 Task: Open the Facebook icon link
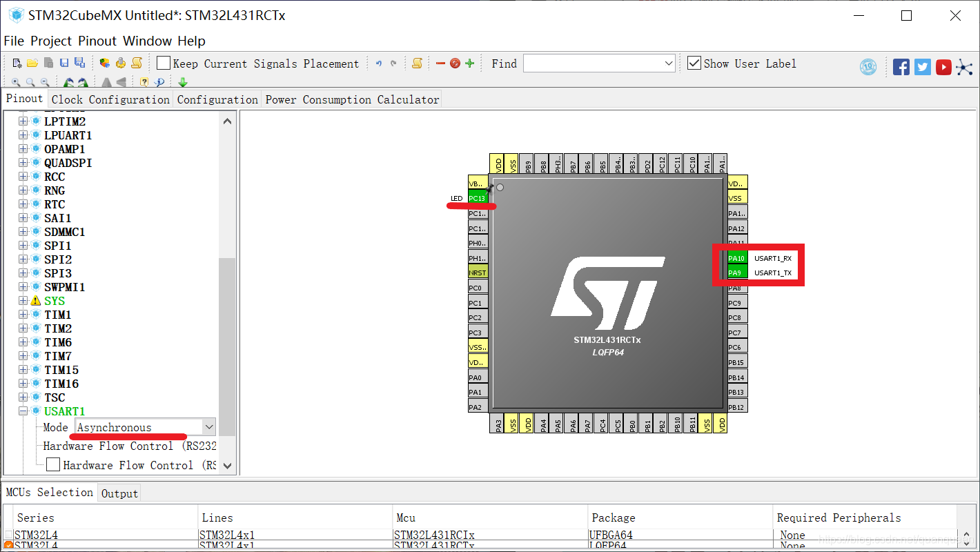click(x=901, y=67)
